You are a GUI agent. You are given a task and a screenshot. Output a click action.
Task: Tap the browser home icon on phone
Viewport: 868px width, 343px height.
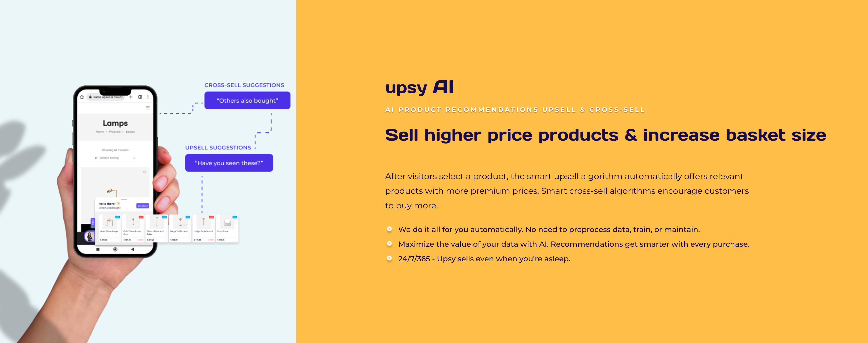coord(82,97)
